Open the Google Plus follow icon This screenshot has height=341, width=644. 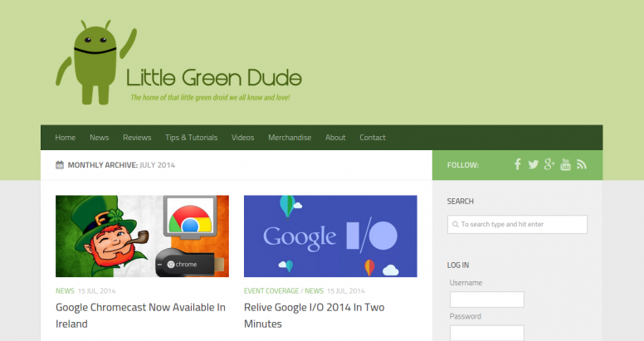point(549,164)
